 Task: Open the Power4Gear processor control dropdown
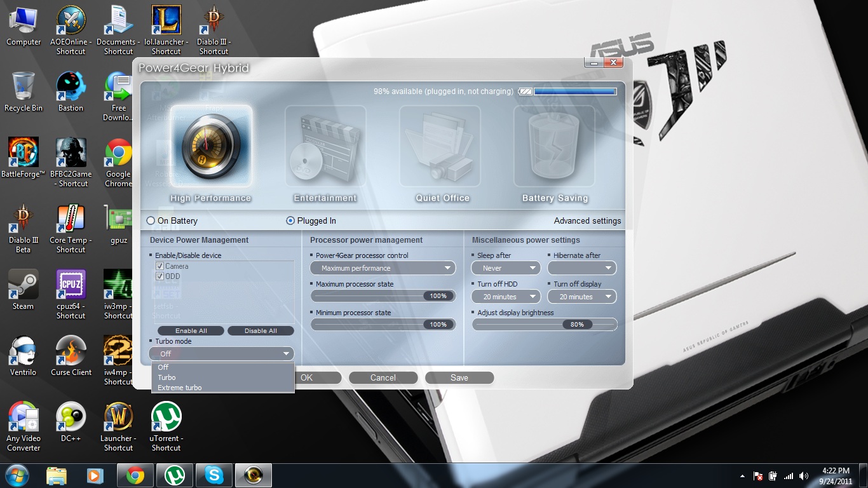pyautogui.click(x=383, y=268)
